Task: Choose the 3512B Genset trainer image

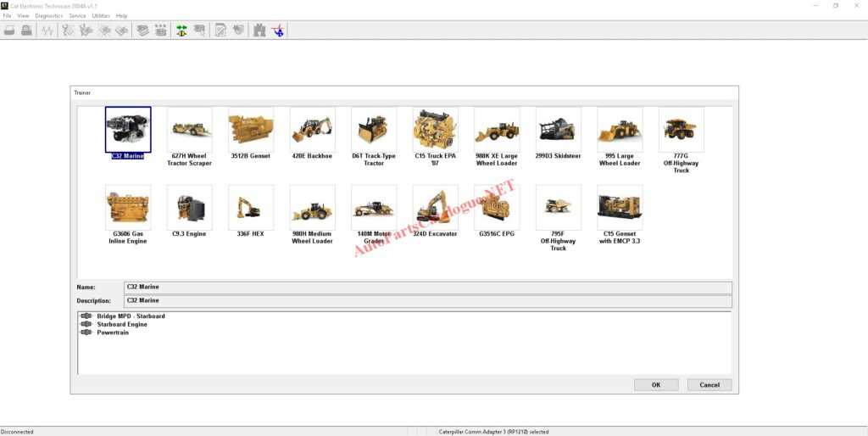Action: [251, 129]
